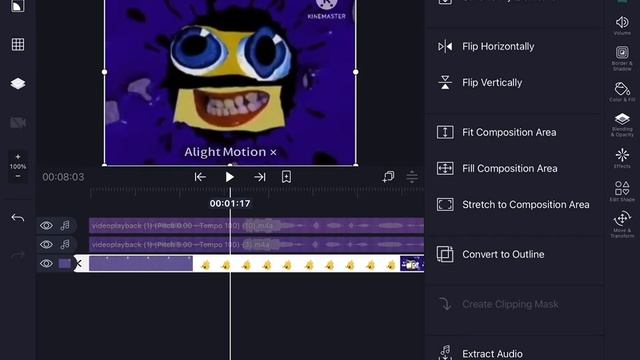This screenshot has height=360, width=640.
Task: Click the 00:08:03 duration text
Action: click(63, 177)
